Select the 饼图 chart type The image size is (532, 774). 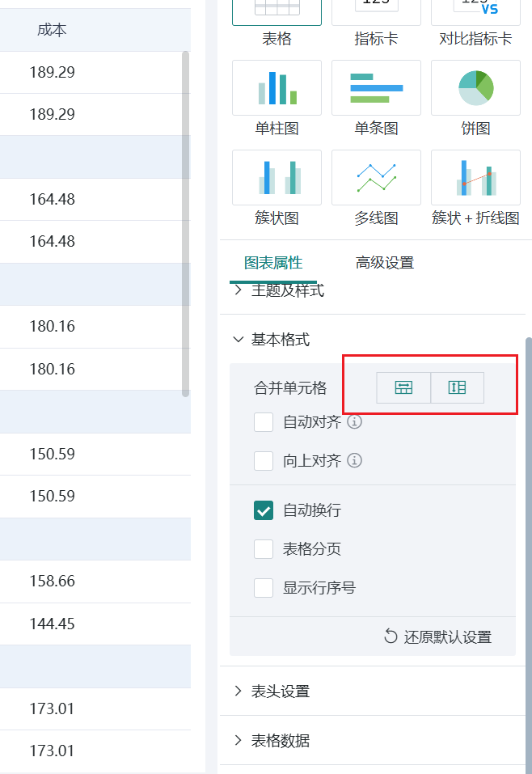(x=475, y=87)
